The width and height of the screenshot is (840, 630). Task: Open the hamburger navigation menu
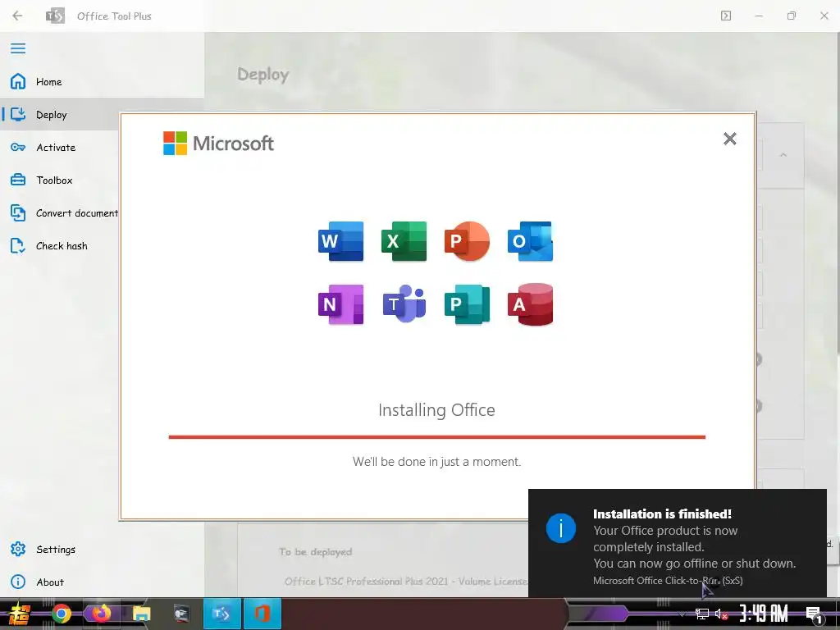tap(18, 48)
